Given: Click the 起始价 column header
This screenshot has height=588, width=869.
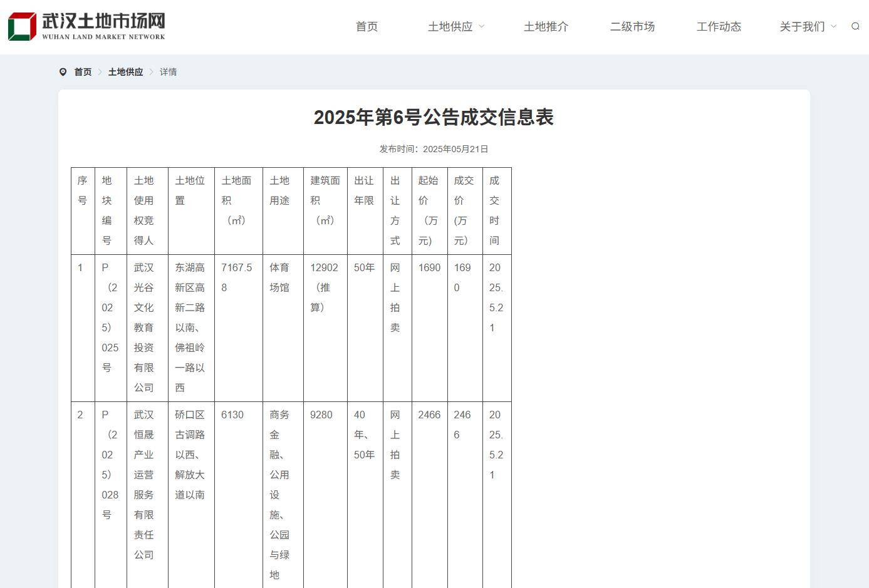Looking at the screenshot, I should (x=429, y=210).
